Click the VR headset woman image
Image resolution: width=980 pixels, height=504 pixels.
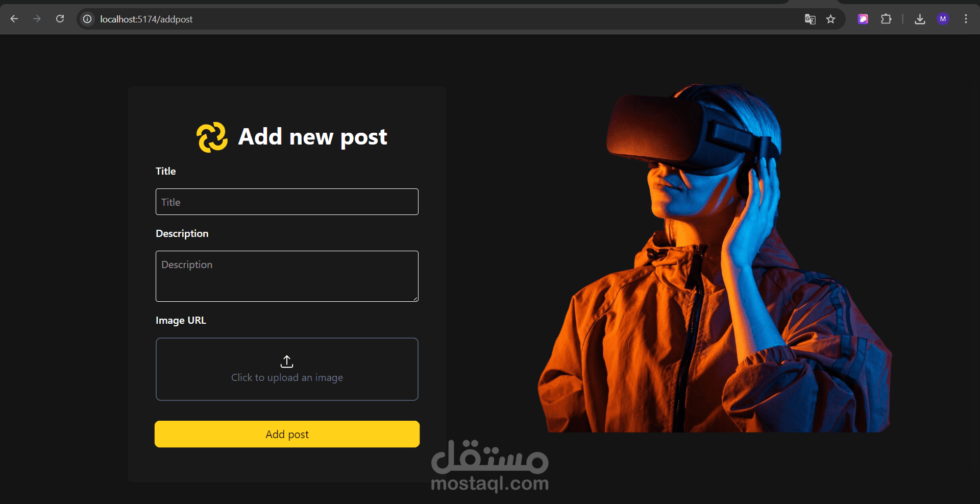click(x=715, y=258)
